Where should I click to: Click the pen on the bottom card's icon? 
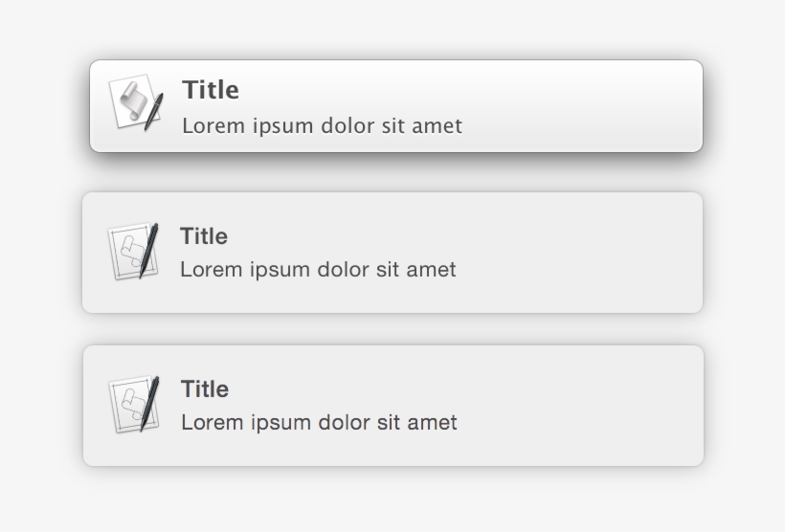point(149,404)
